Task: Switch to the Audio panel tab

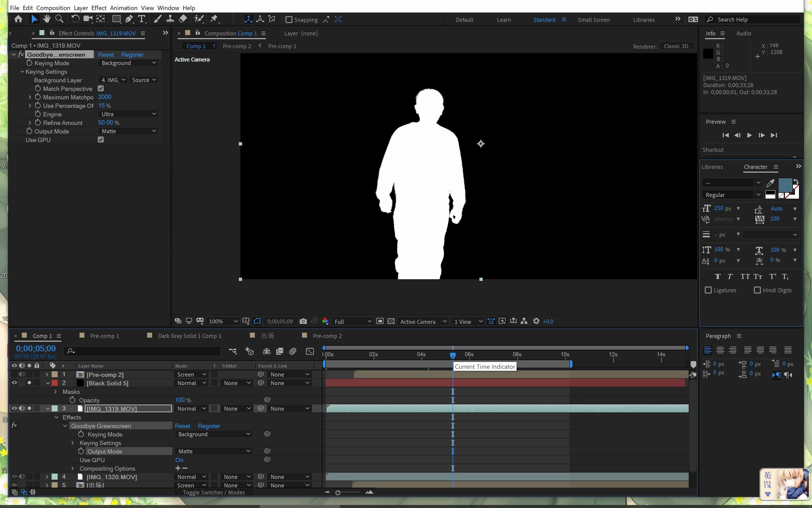Action: pos(744,33)
